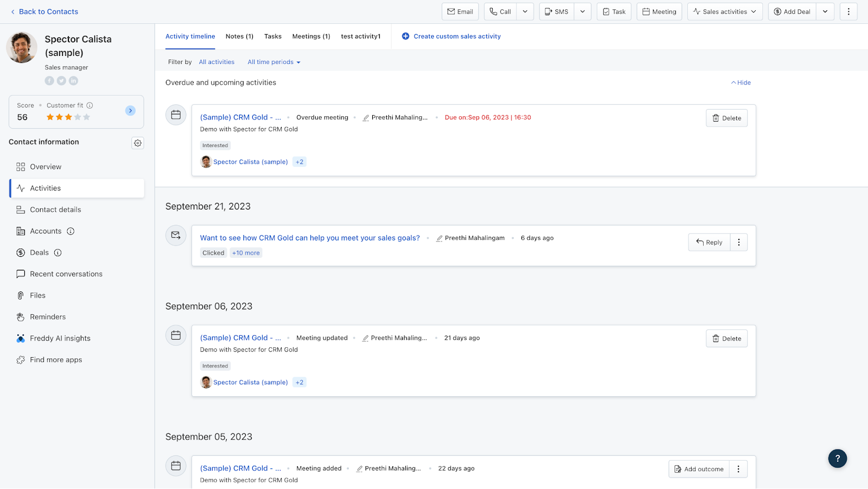Click the email icon on September 21
Image resolution: width=868 pixels, height=489 pixels.
click(x=176, y=236)
